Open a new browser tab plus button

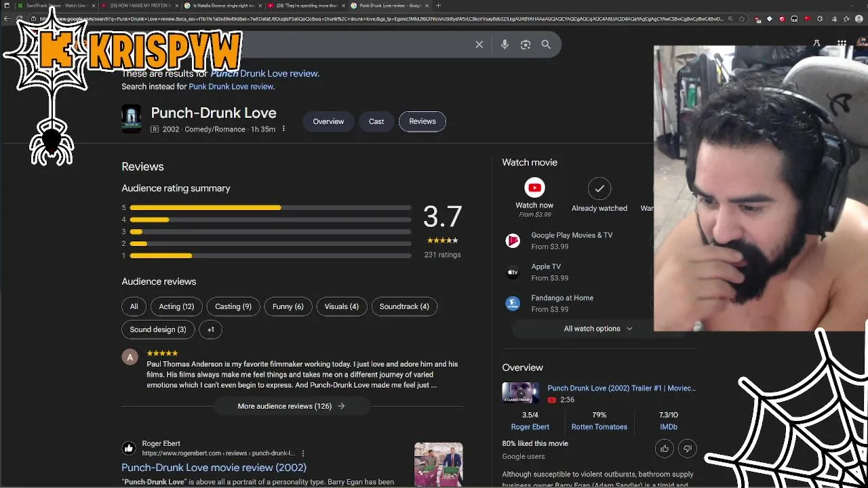(x=438, y=5)
